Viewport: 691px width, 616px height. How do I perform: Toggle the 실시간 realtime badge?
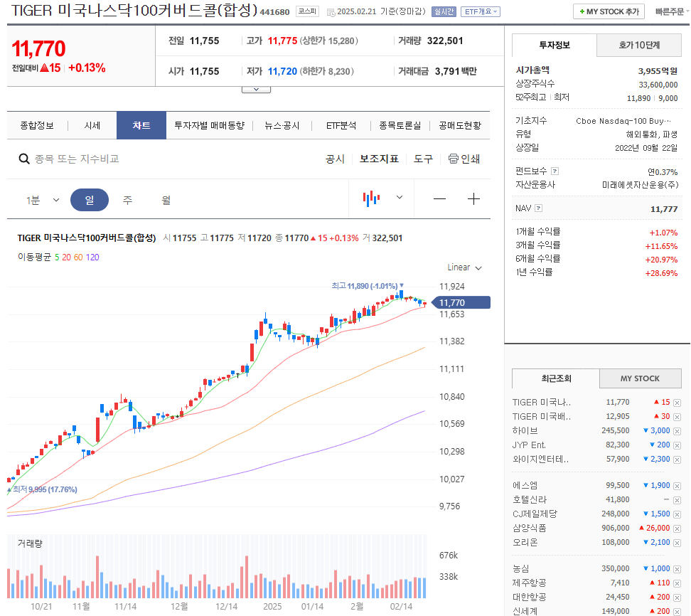444,11
